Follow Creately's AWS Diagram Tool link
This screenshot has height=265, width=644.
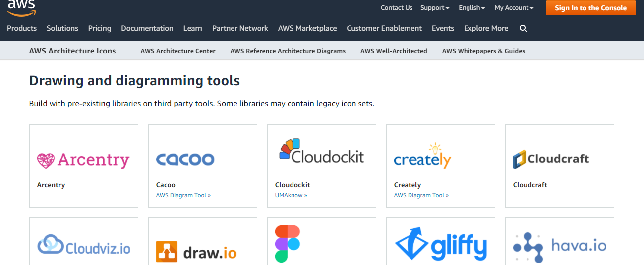[x=421, y=195]
